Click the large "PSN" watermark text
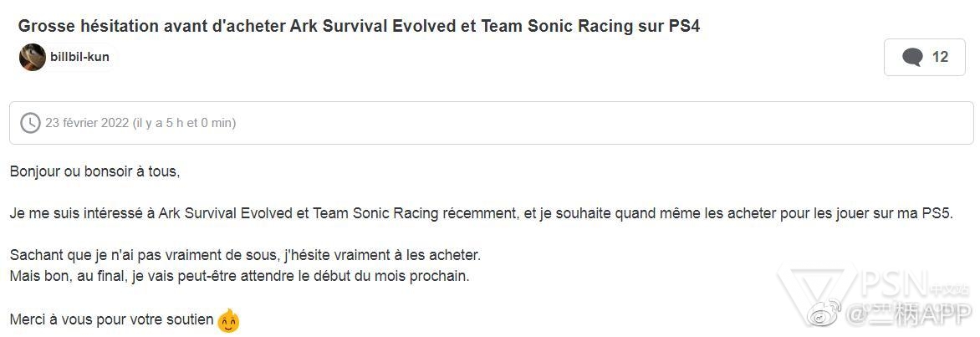The width and height of the screenshot is (980, 337). click(x=893, y=283)
